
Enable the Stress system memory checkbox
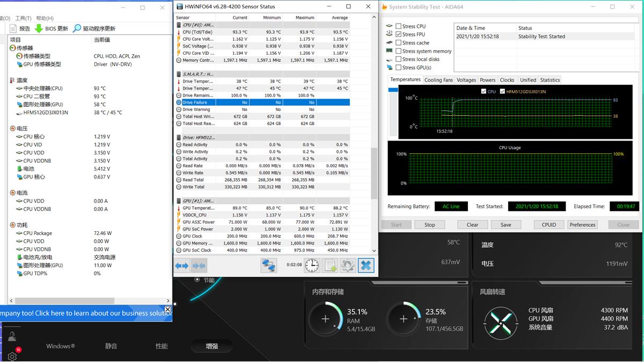click(398, 51)
